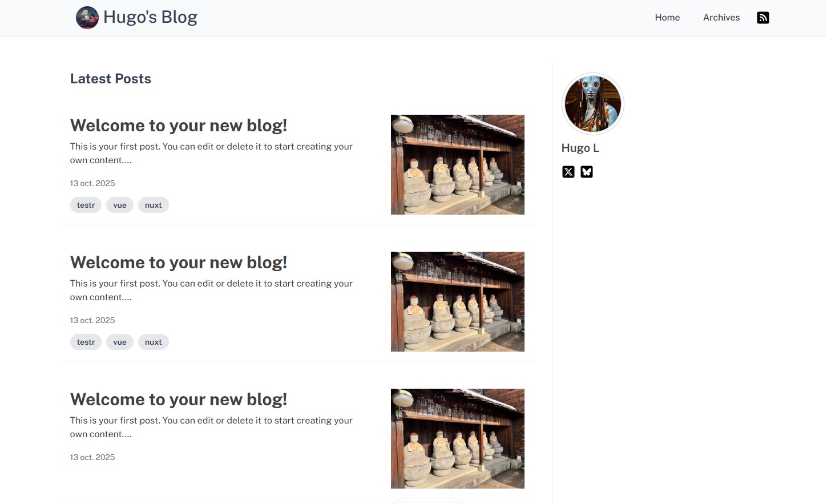
Task: Click the first post's statue thumbnail
Action: coord(457,164)
